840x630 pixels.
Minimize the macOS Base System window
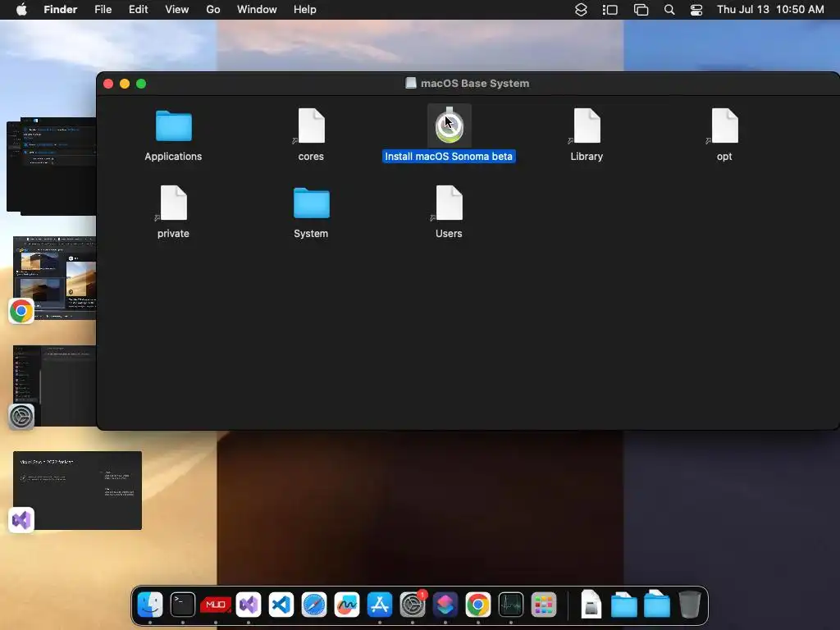click(x=125, y=84)
